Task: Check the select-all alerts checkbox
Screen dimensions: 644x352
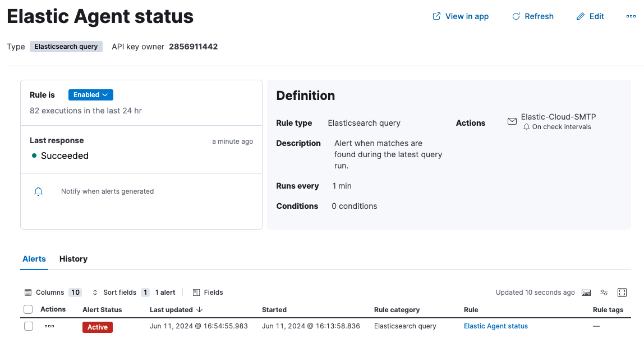Action: [28, 309]
